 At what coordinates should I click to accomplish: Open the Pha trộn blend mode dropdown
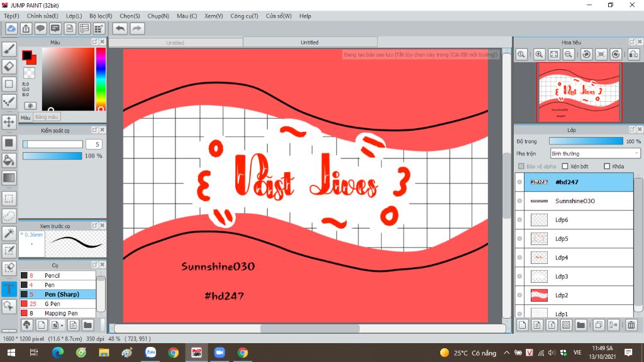(595, 153)
